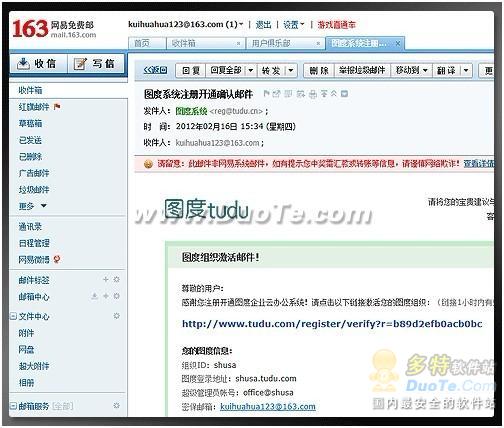Open the 收件箱 folder in the sidebar
The width and height of the screenshot is (504, 428).
click(x=30, y=90)
